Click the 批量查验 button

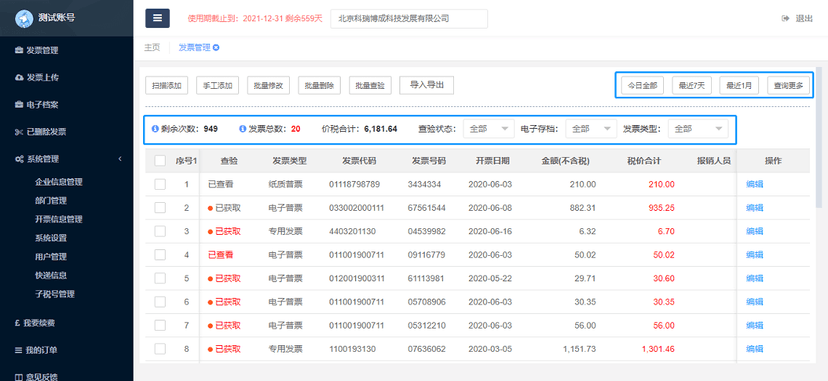tap(370, 85)
